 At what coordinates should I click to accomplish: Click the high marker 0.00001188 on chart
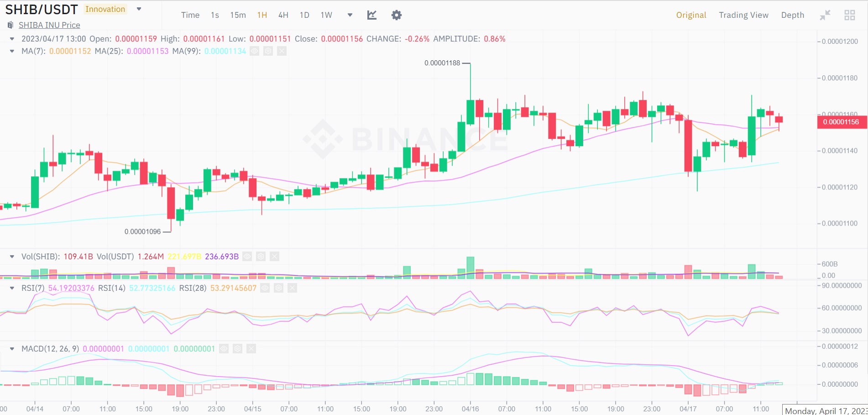click(x=442, y=63)
